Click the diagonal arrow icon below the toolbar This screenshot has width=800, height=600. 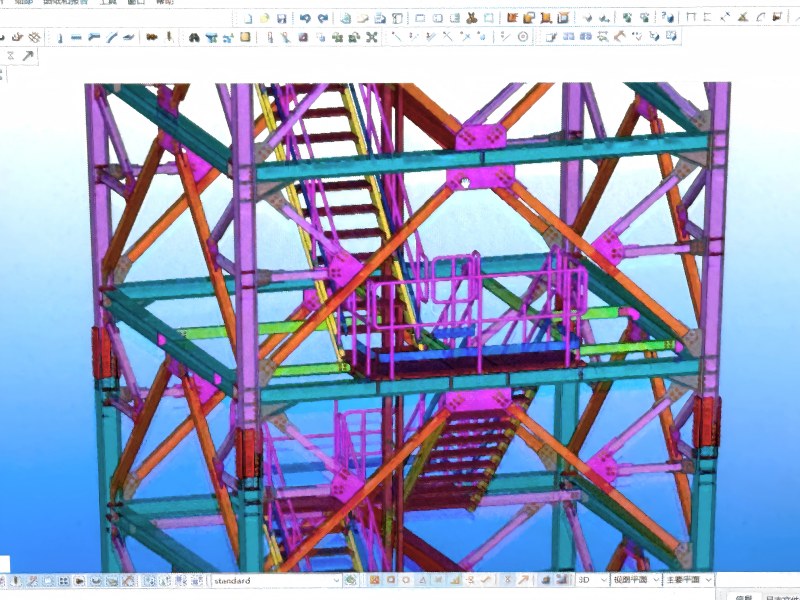coord(28,56)
